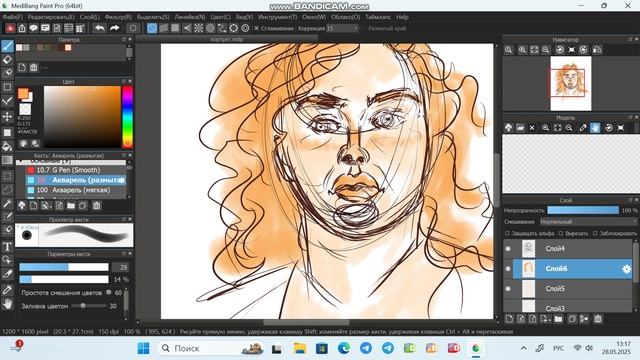Select the Eraser tool
The width and height of the screenshot is (640, 360).
pyautogui.click(x=7, y=60)
